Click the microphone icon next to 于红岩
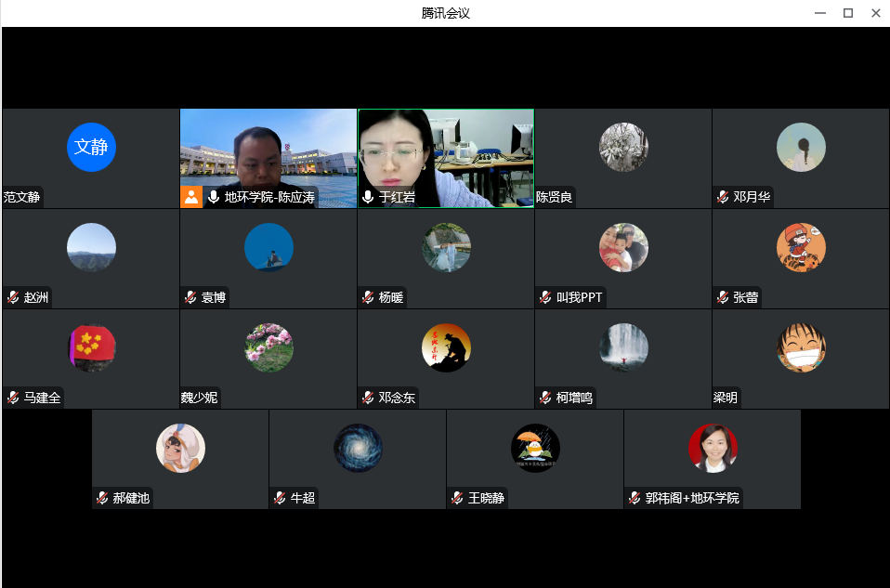The width and height of the screenshot is (890, 588). point(368,197)
